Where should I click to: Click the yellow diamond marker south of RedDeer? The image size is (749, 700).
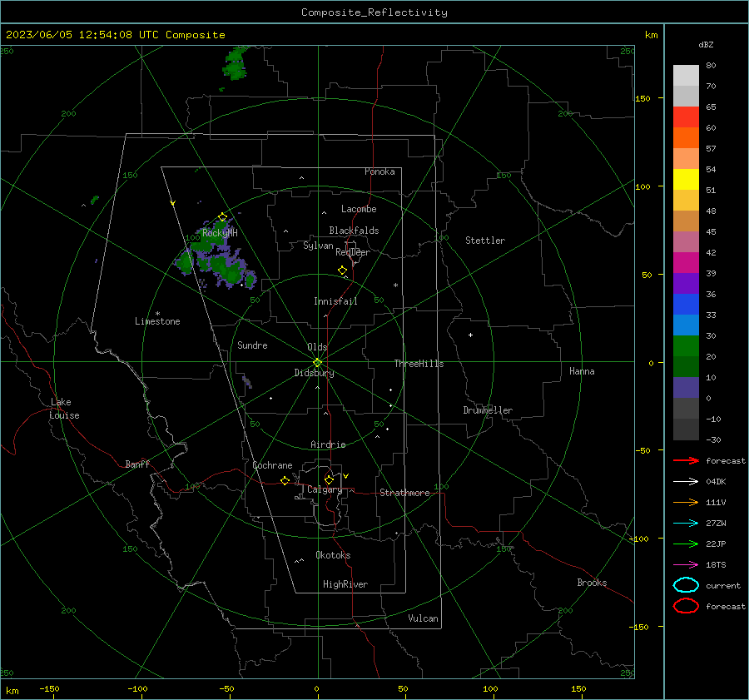click(x=343, y=271)
